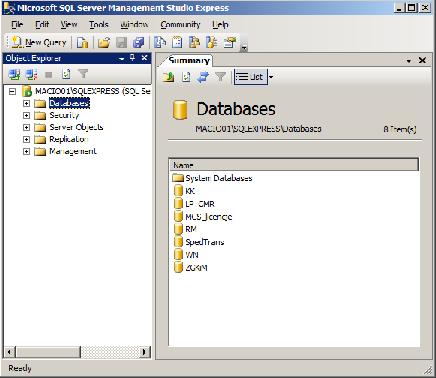Click Filter icon in Object Explorer toolbar
436x378 pixels.
click(x=83, y=74)
